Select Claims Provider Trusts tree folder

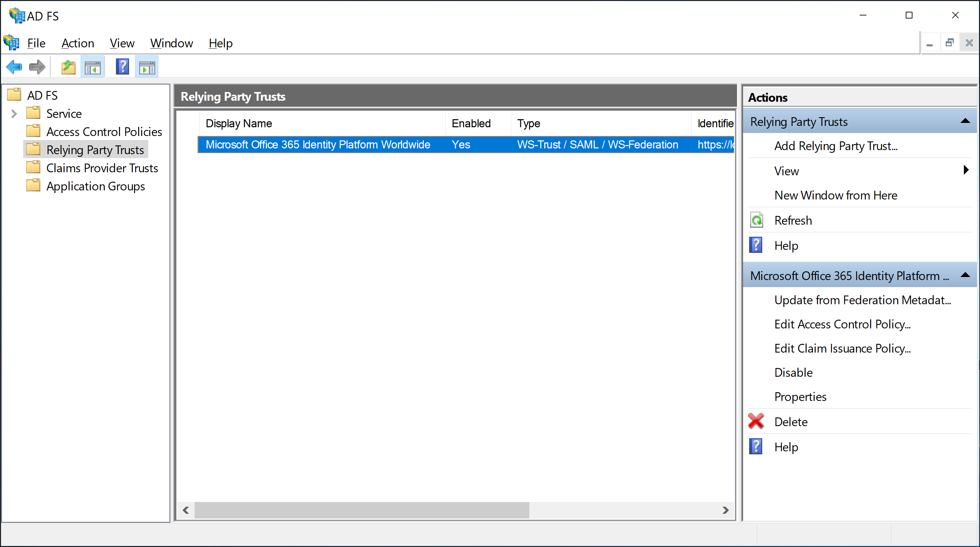102,168
